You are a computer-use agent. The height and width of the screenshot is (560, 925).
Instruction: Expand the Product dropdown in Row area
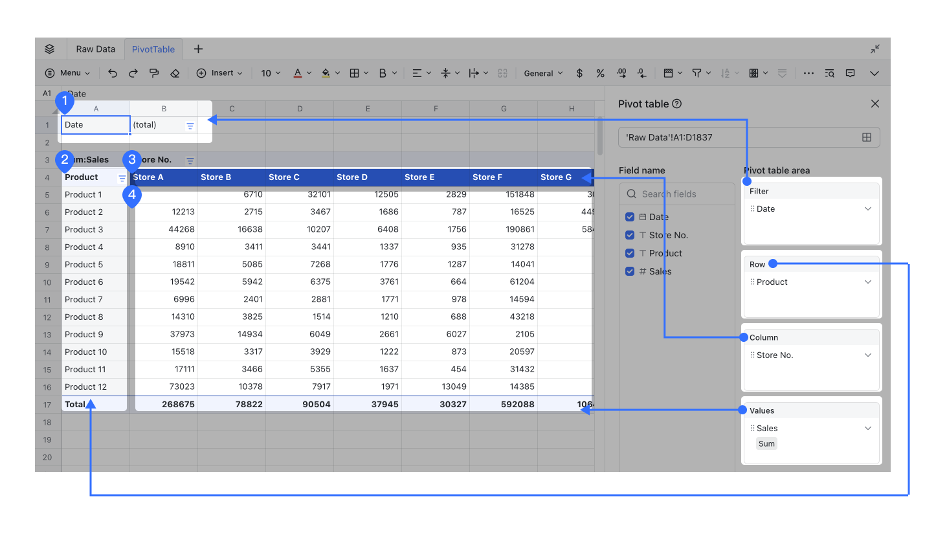click(867, 282)
